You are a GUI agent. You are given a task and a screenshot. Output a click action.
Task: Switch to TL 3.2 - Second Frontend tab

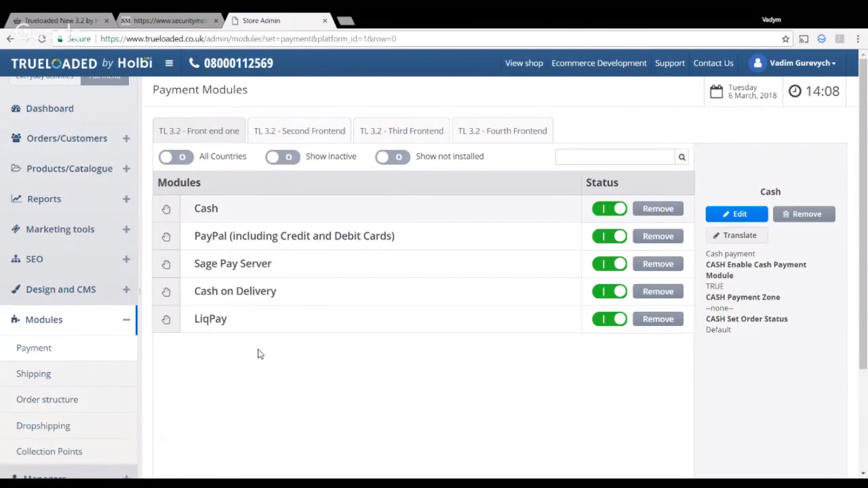[300, 131]
